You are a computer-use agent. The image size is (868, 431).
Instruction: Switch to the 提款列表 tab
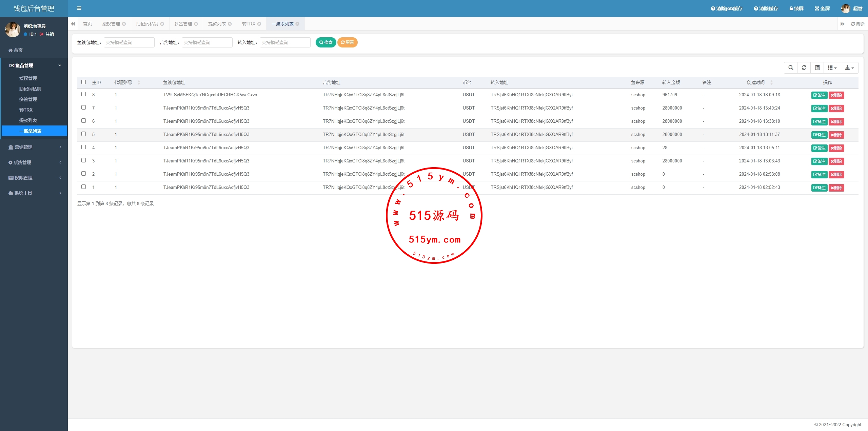click(217, 24)
